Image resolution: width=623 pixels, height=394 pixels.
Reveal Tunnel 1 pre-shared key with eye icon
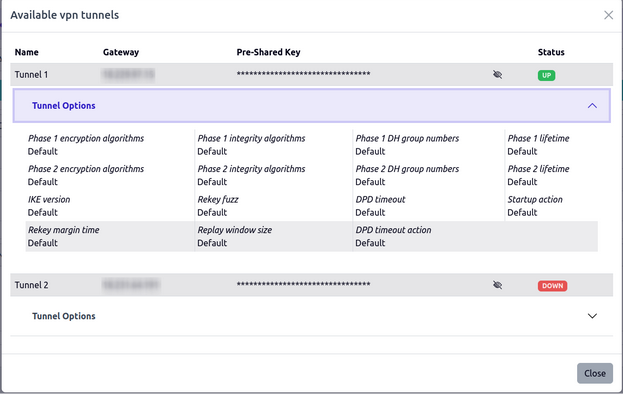(497, 75)
